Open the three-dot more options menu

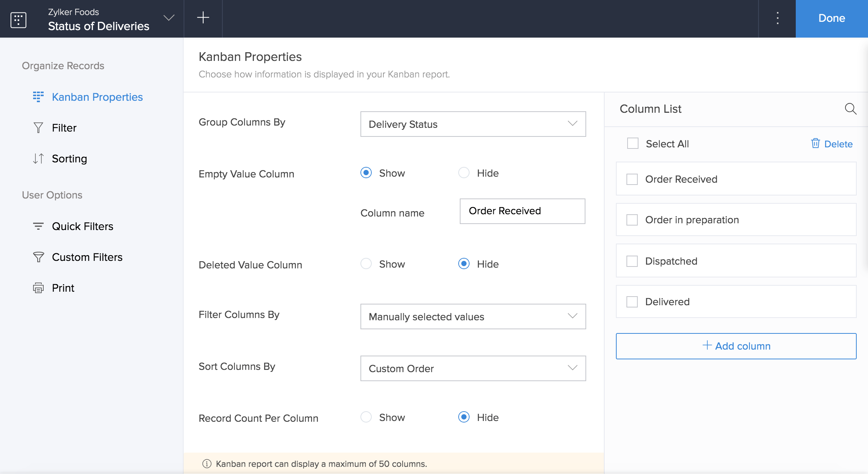777,18
